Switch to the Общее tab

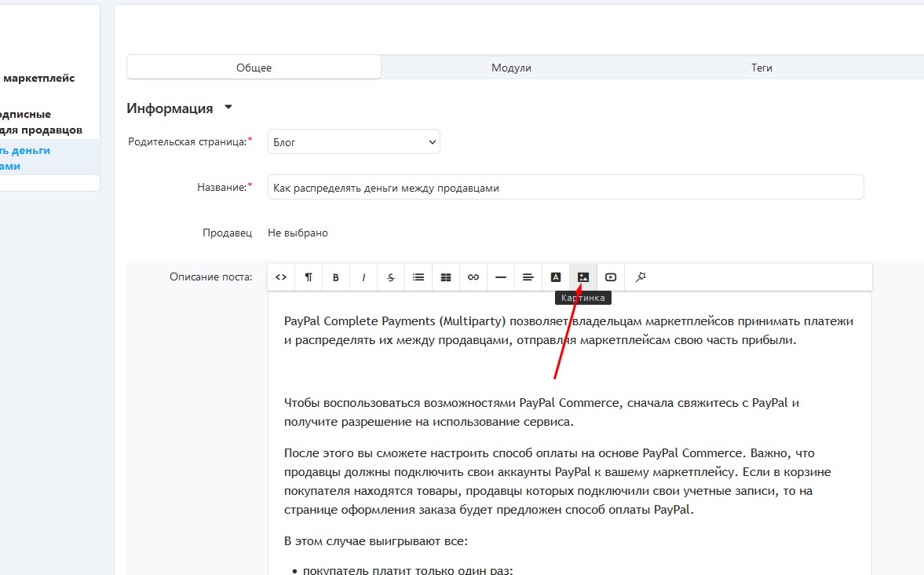(x=254, y=68)
